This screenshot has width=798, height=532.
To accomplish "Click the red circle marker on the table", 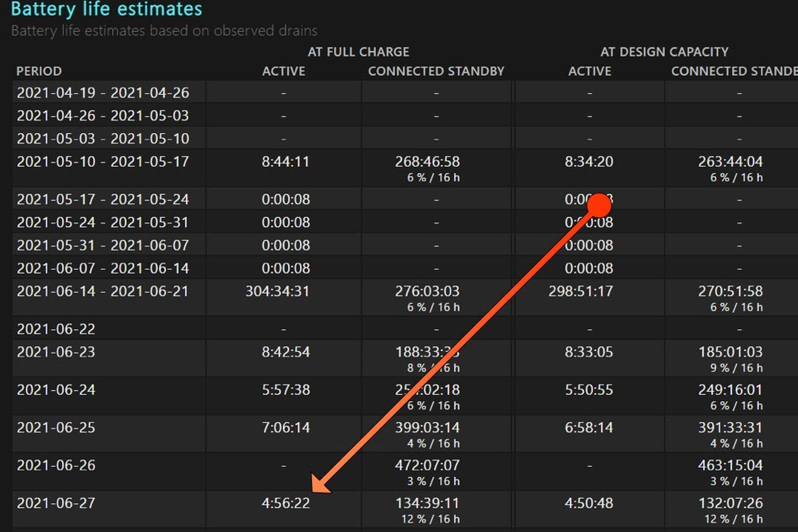I will coord(598,204).
